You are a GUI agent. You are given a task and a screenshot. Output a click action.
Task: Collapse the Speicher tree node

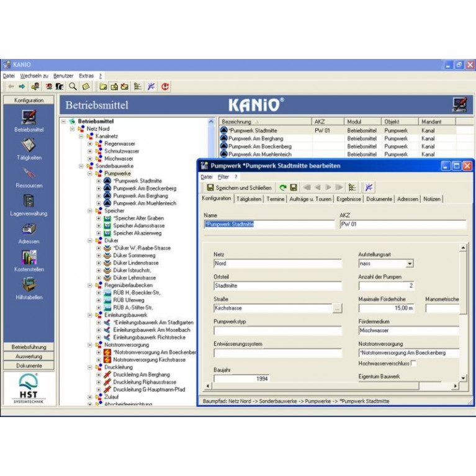(90, 210)
